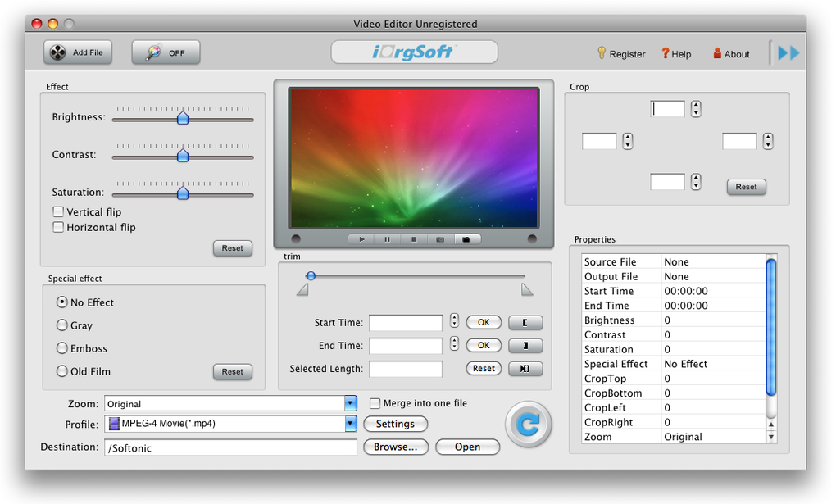Click the End Time stepper
This screenshot has height=504, width=836.
(x=454, y=343)
